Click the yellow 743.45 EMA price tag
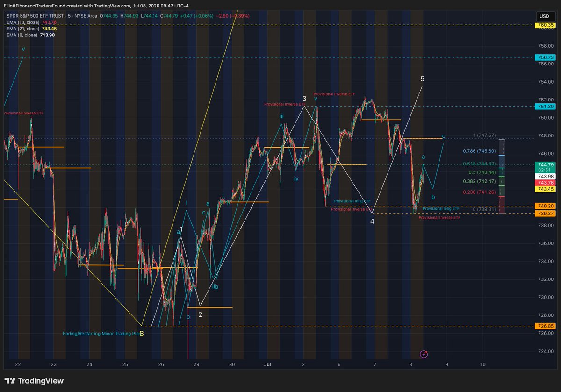561x392 pixels. click(546, 189)
